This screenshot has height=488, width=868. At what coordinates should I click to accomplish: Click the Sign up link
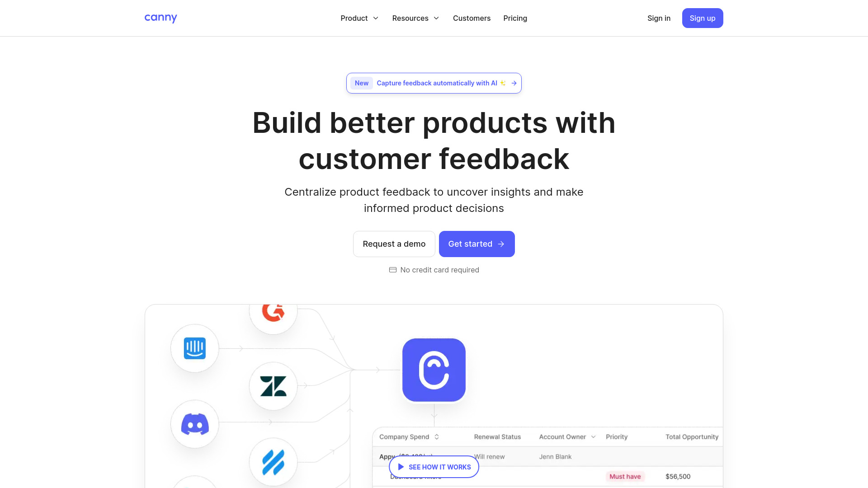click(x=702, y=18)
